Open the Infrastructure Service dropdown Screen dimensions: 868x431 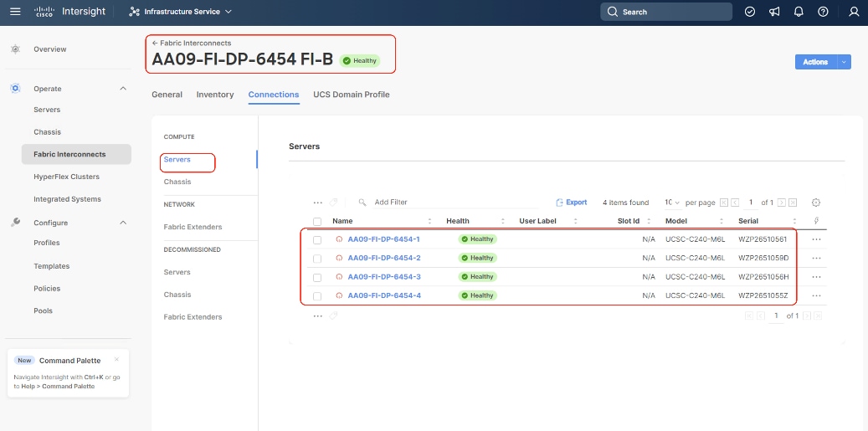pyautogui.click(x=181, y=12)
